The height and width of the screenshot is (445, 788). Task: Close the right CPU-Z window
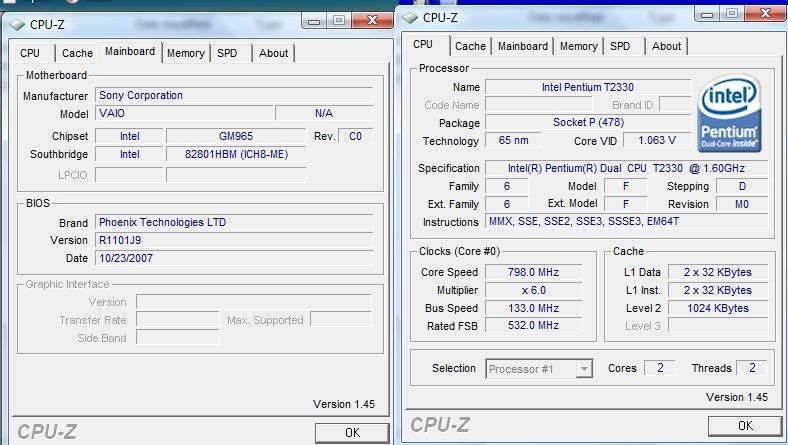(x=765, y=14)
